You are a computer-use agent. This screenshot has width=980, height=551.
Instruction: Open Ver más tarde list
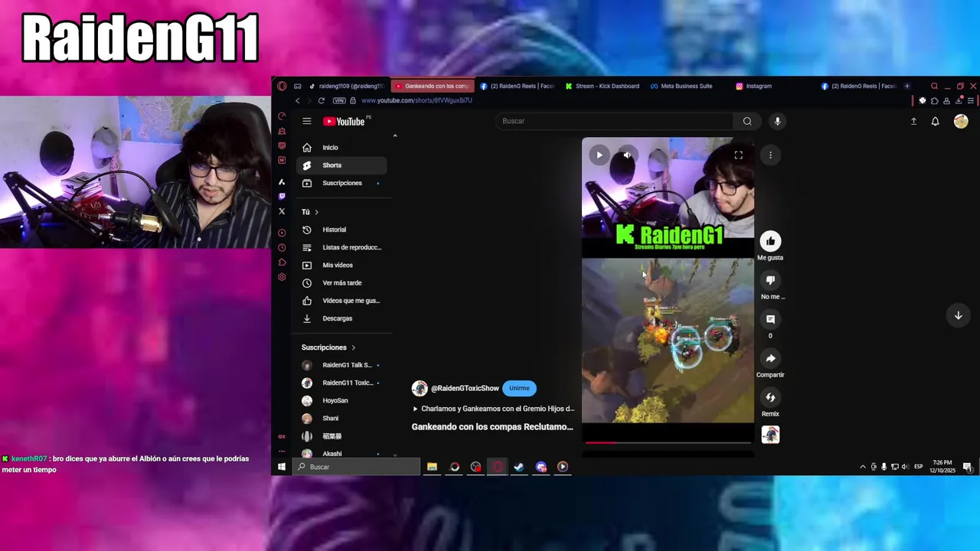click(x=340, y=282)
